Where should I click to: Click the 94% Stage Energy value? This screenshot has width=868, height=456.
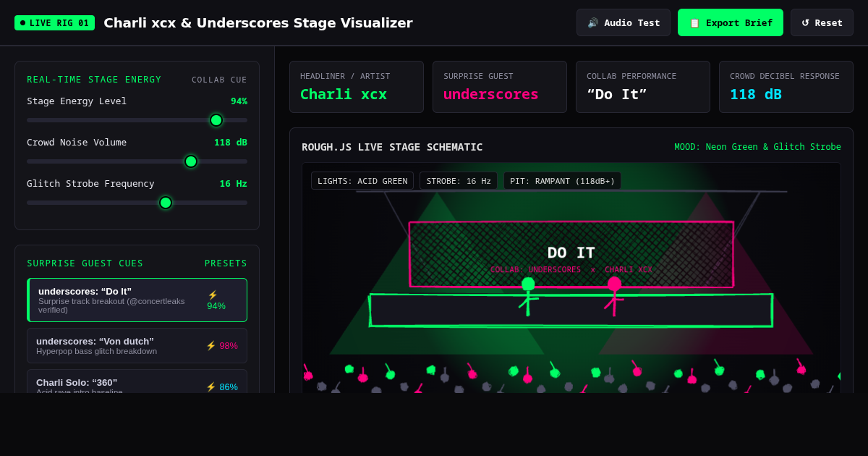pyautogui.click(x=239, y=101)
